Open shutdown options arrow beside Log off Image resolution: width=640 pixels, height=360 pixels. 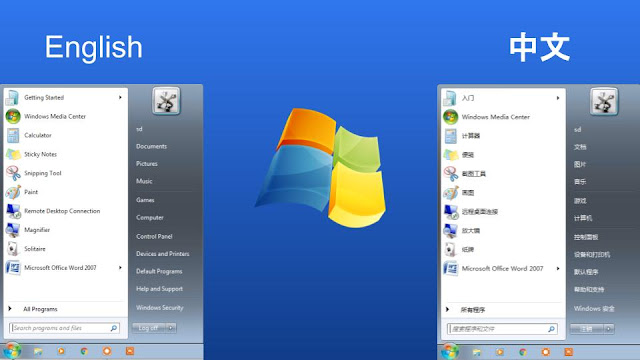point(171,328)
